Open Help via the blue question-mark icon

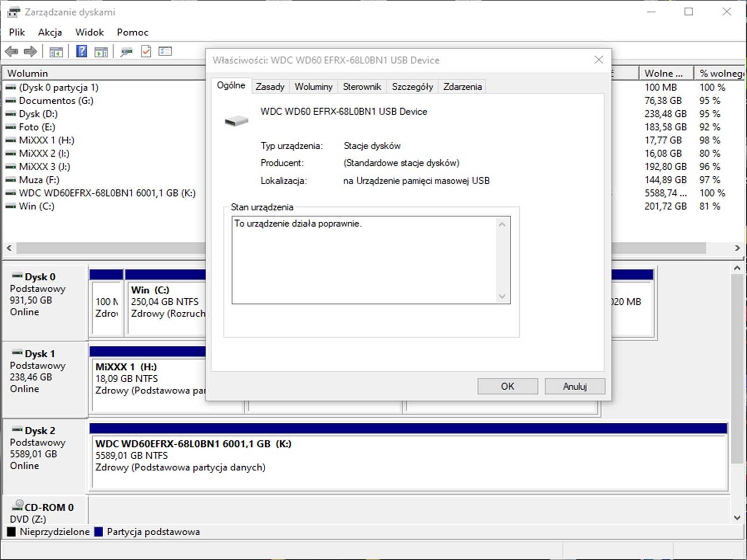[82, 51]
